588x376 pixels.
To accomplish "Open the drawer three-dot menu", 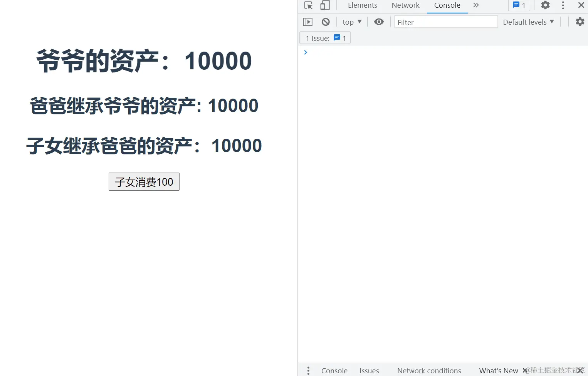I will pyautogui.click(x=308, y=371).
